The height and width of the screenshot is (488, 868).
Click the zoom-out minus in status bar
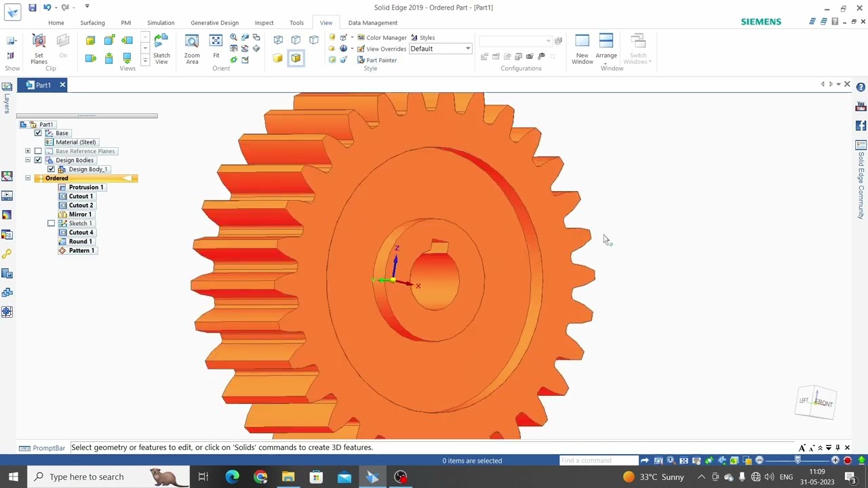click(x=759, y=460)
